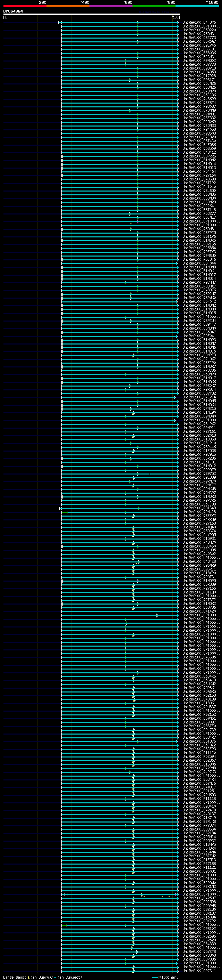
Task: Select hit label UniRef100_P27163
Action: [x=199, y=524]
